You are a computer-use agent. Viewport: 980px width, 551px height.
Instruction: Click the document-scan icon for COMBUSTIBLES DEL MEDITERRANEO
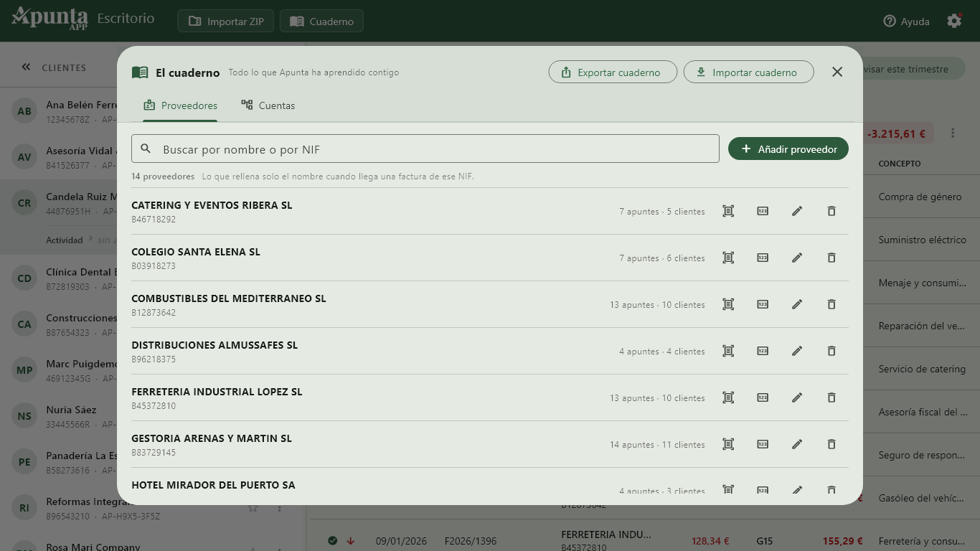728,304
